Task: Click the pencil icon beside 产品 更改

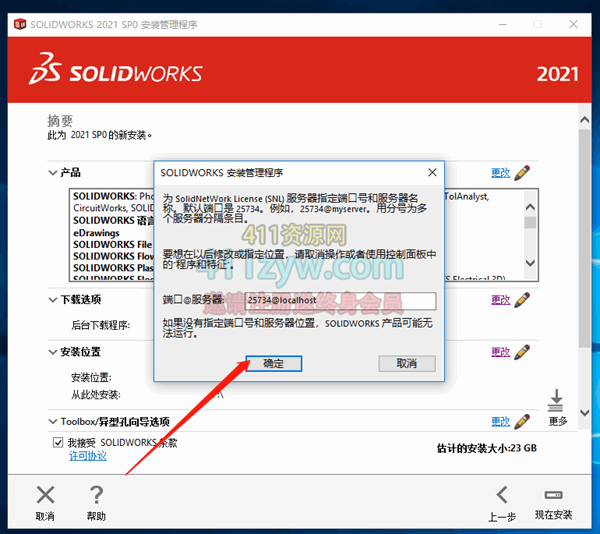Action: [x=521, y=173]
